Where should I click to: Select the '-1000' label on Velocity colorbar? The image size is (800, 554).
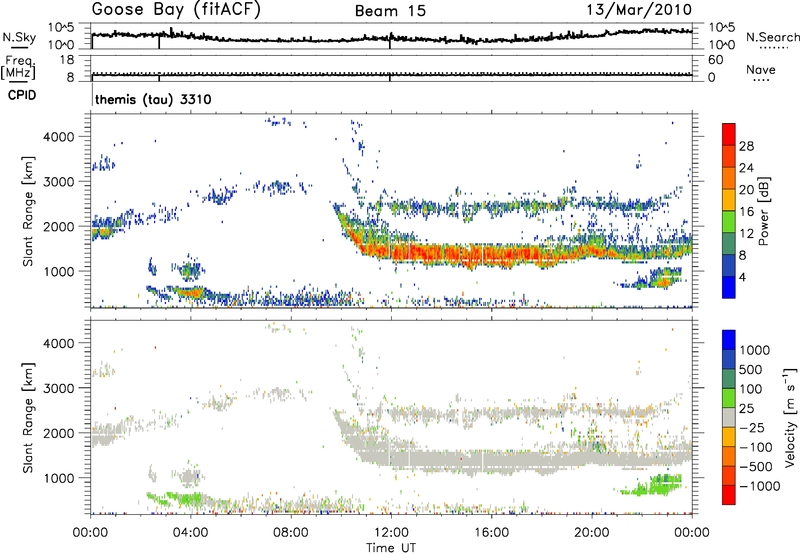[x=759, y=486]
